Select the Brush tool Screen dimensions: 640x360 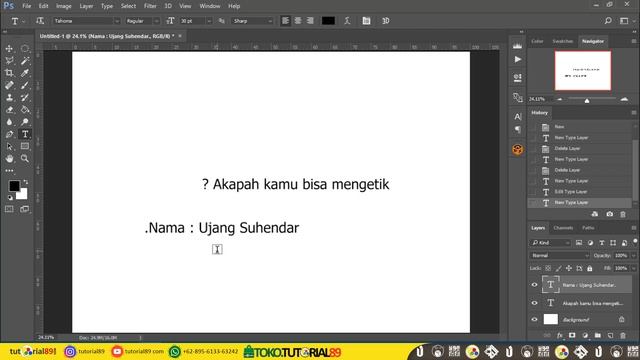click(25, 85)
